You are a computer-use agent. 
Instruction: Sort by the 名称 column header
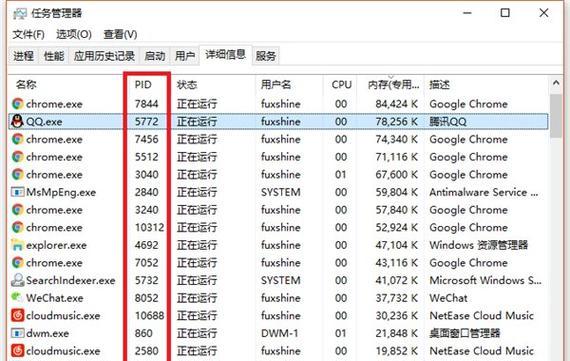[26, 85]
